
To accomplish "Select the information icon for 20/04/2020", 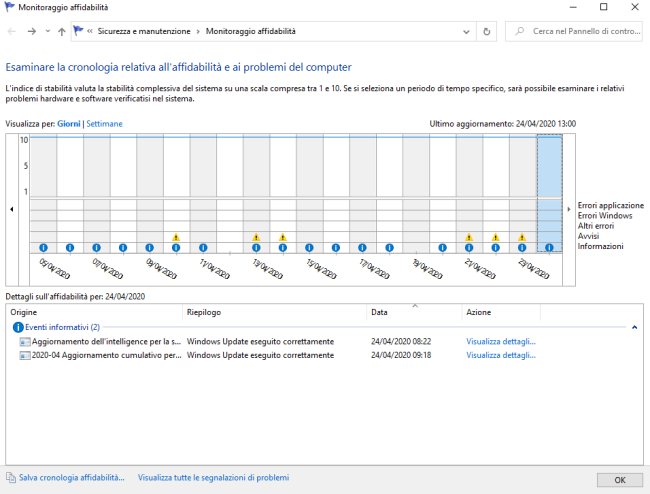I will [443, 248].
